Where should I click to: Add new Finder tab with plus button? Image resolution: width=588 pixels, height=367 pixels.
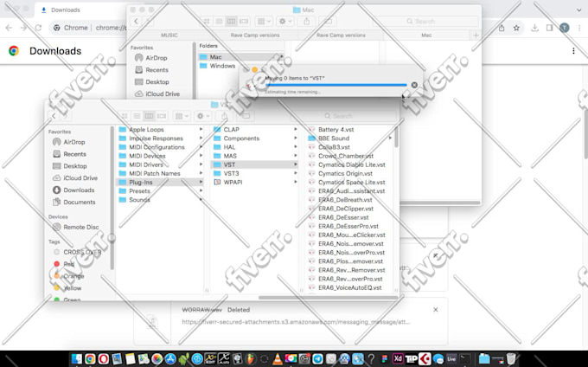click(476, 35)
